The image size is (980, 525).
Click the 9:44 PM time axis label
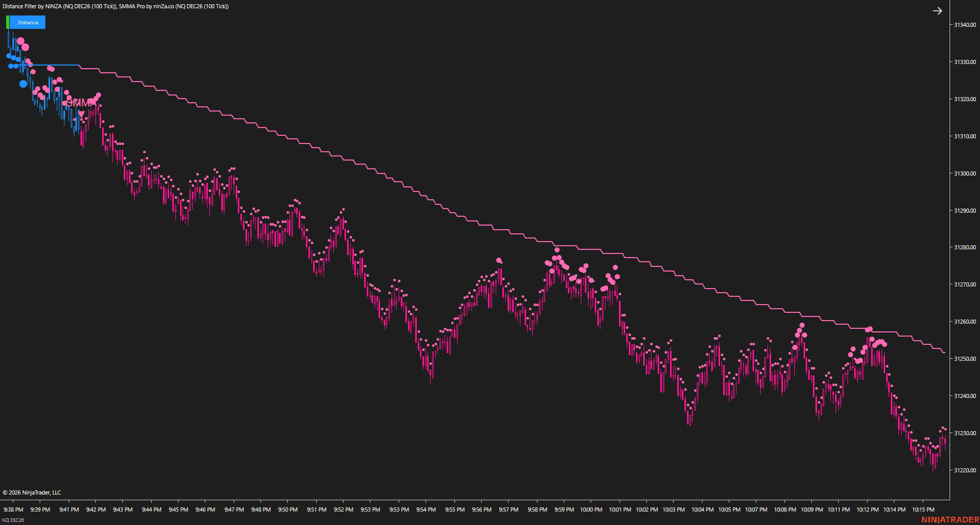pos(152,510)
